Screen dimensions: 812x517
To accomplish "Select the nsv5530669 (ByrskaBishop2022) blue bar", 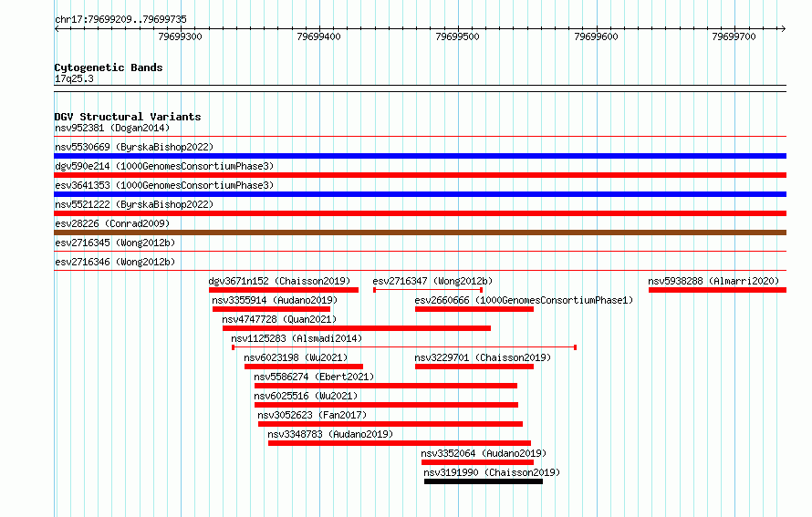I will 420,156.
